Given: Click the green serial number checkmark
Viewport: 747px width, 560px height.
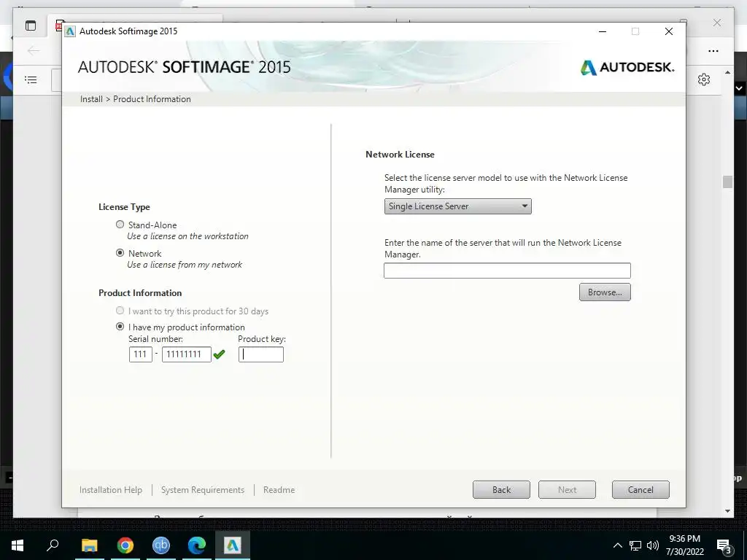Looking at the screenshot, I should (219, 354).
